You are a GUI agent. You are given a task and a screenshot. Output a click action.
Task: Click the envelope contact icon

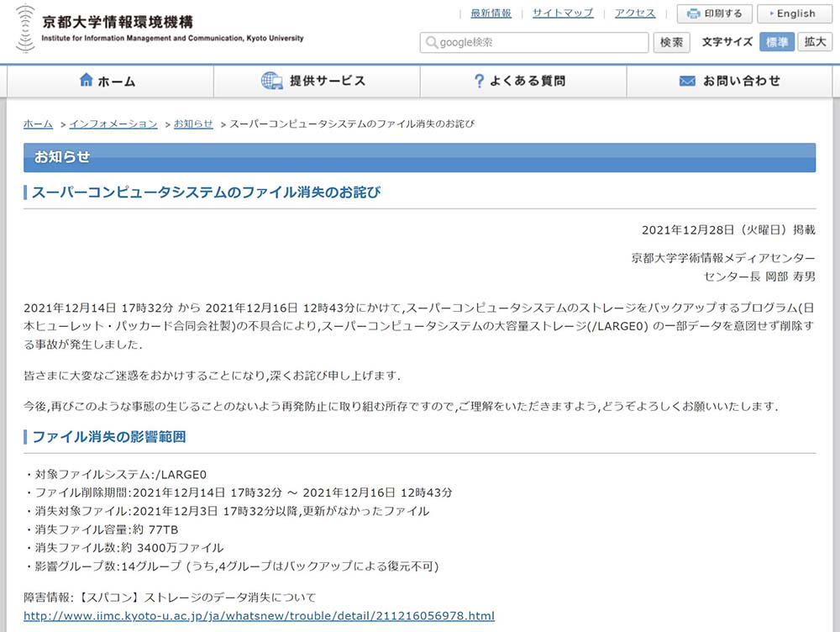687,81
